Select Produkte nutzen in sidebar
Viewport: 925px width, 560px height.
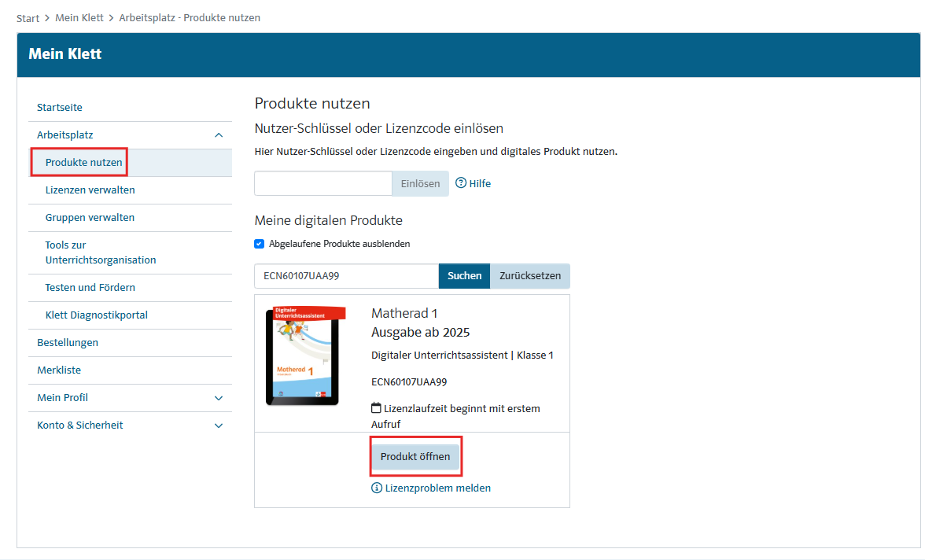83,162
